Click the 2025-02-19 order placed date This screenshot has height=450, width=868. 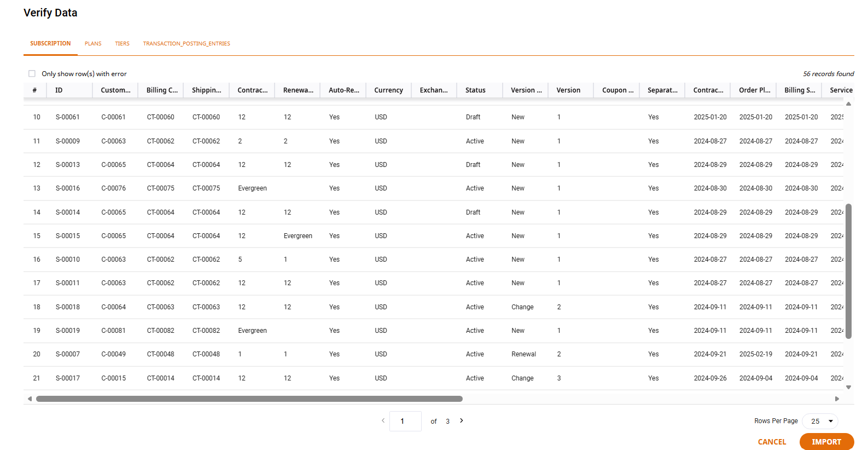[x=756, y=354]
